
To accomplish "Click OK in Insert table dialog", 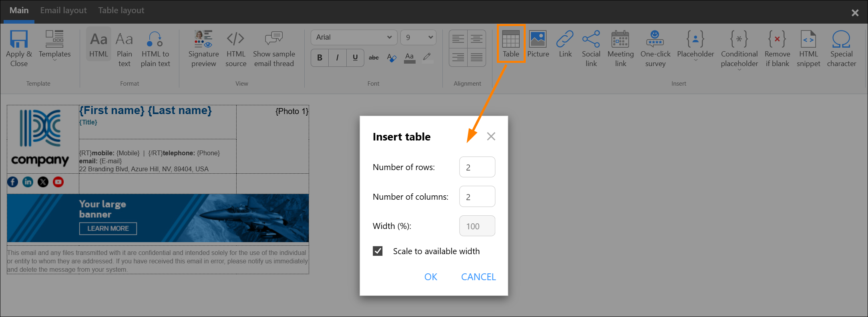I will 431,277.
